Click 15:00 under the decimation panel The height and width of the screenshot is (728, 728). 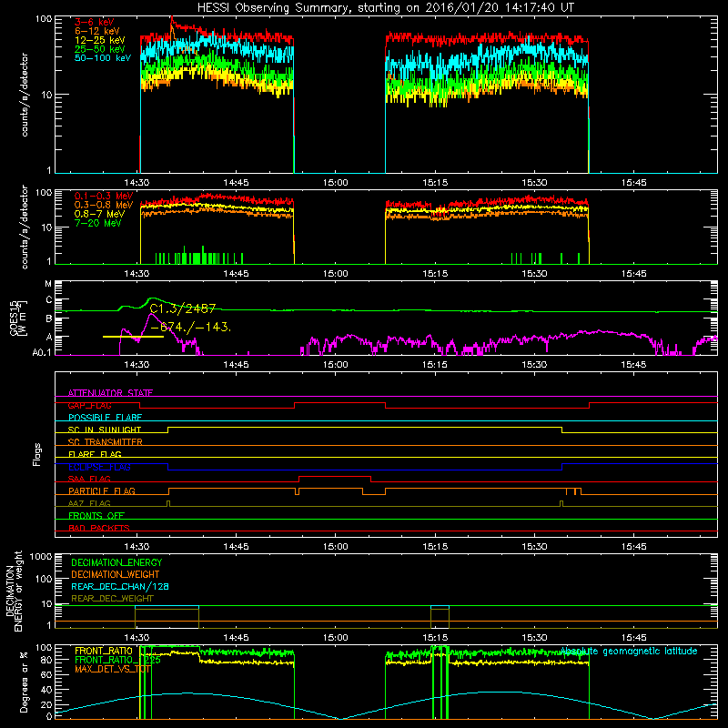pyautogui.click(x=335, y=638)
